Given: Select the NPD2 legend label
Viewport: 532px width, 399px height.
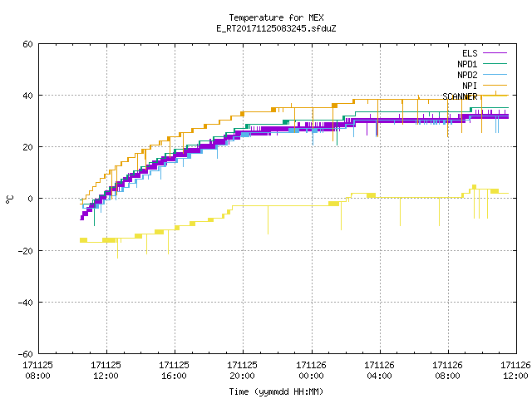Looking at the screenshot, I should coord(467,75).
